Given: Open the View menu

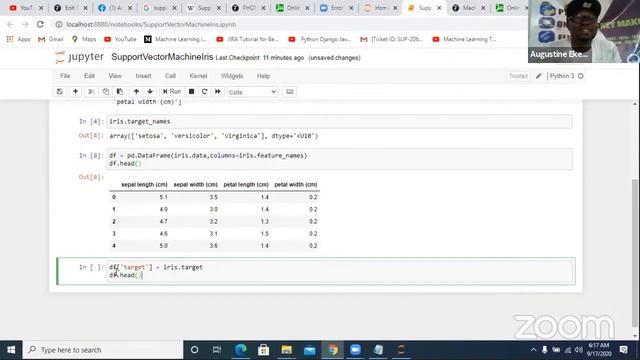Looking at the screenshot, I should (115, 76).
